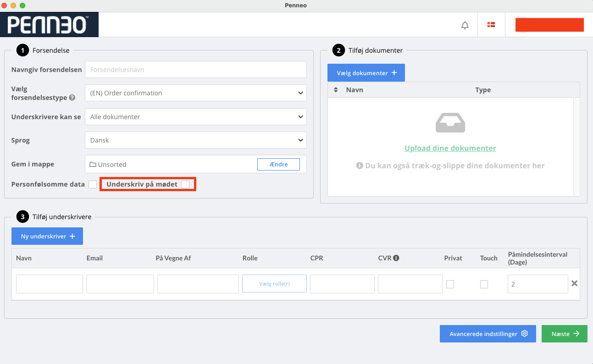Viewport: 593px width, 364px height.
Task: Sort documents with the sort arrows icon
Action: point(336,90)
